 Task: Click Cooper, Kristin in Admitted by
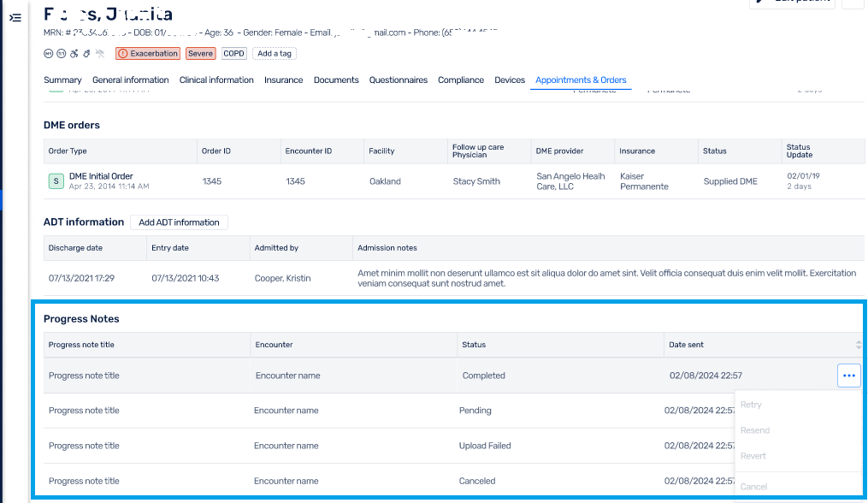click(282, 278)
